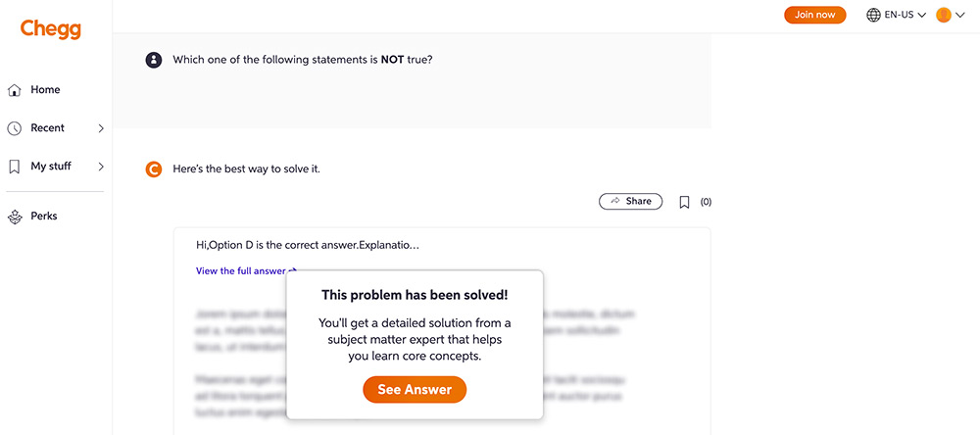Open the EN-US language dropdown
Viewport: 980px width, 435px height.
(896, 15)
